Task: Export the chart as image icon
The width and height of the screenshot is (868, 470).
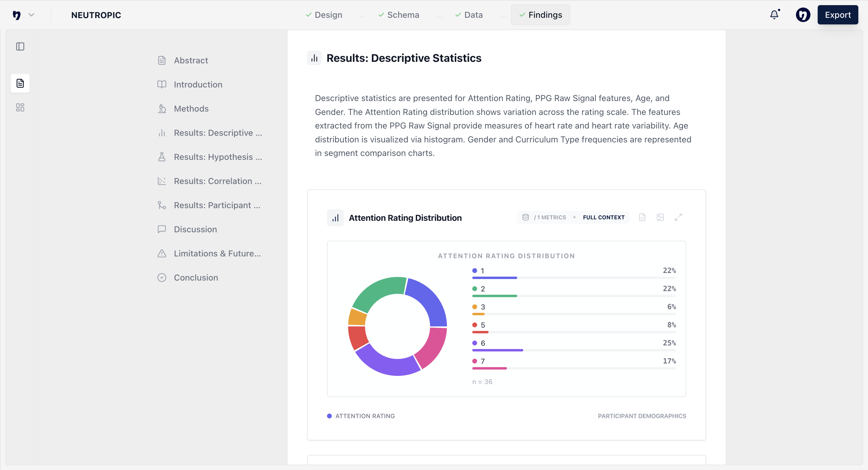Action: (660, 218)
